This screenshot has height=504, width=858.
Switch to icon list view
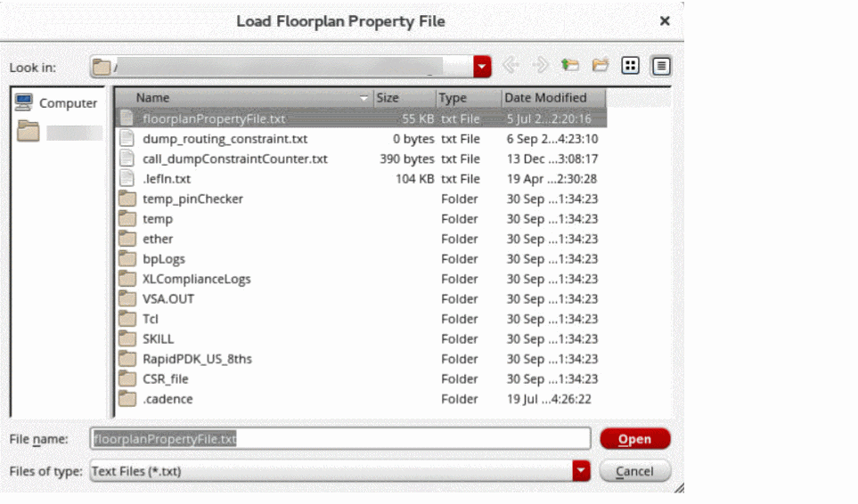tap(631, 66)
